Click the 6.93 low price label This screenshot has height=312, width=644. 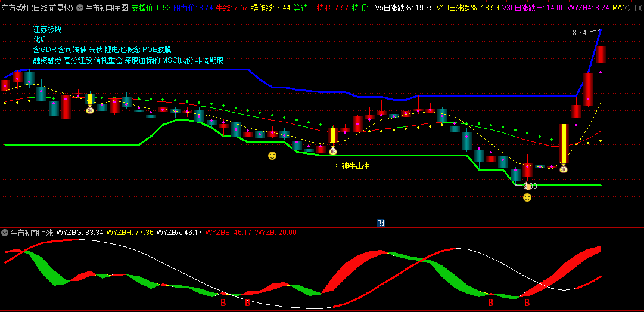coord(530,186)
